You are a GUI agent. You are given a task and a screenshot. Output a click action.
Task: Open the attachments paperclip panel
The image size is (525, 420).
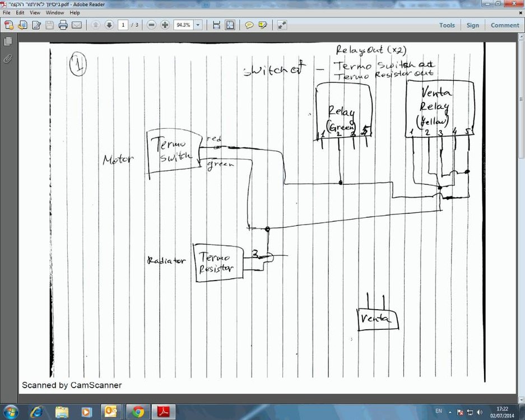click(7, 59)
